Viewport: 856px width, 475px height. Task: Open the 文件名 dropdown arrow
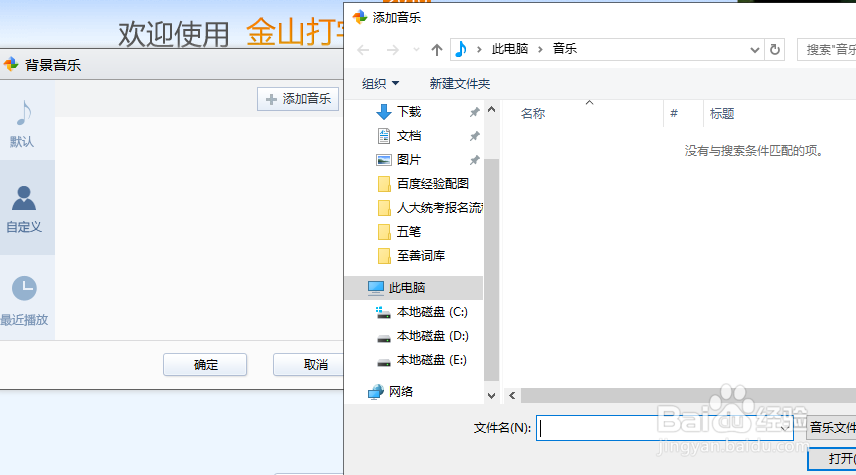[x=784, y=428]
